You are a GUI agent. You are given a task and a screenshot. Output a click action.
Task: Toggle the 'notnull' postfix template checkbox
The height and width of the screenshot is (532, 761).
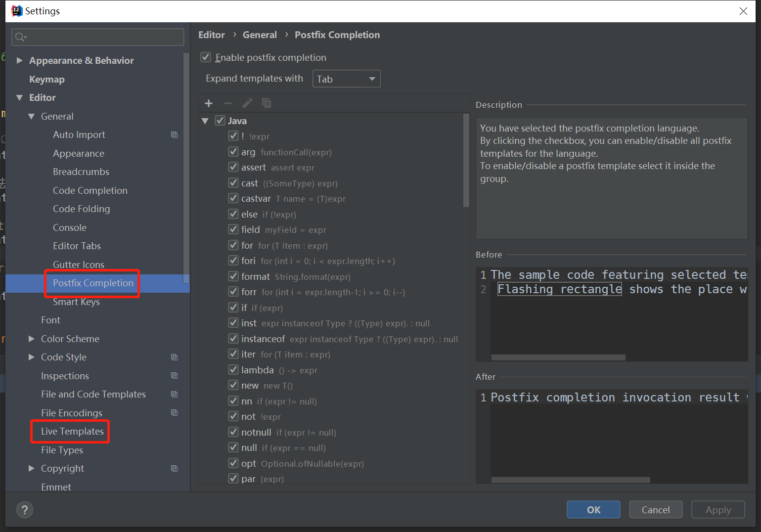(x=233, y=432)
